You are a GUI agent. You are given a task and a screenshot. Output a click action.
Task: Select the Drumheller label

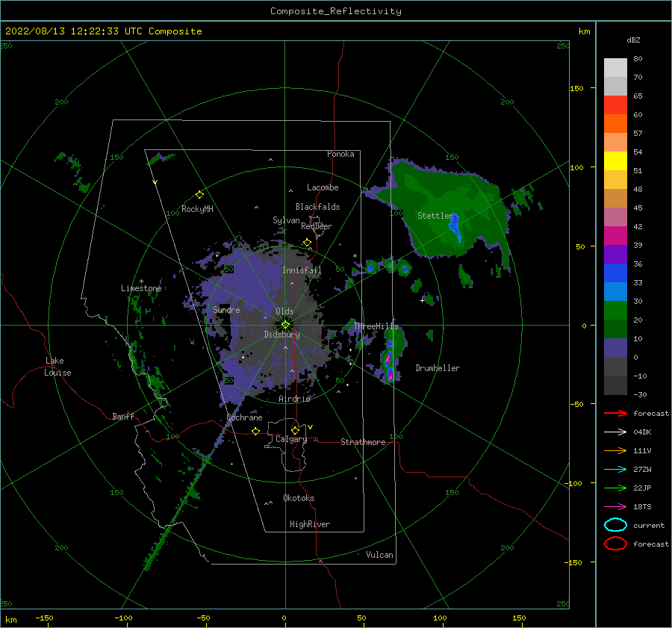click(438, 368)
